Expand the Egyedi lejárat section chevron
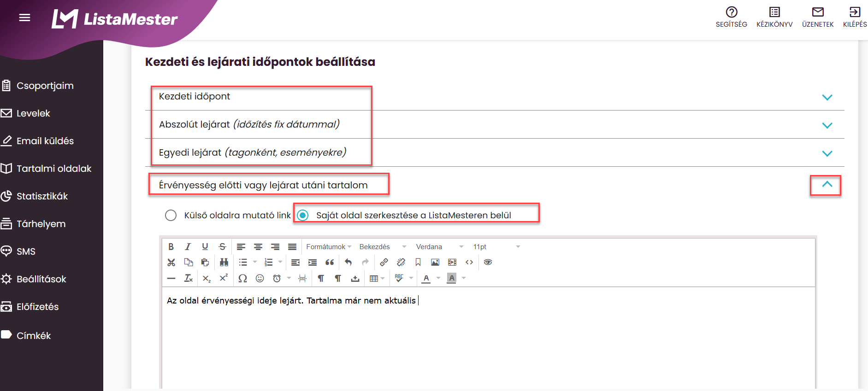 coord(827,153)
